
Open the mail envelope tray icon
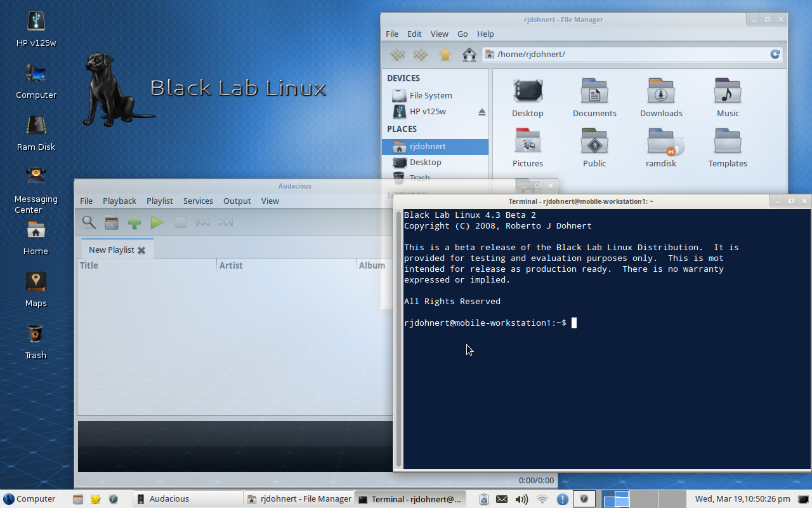502,499
